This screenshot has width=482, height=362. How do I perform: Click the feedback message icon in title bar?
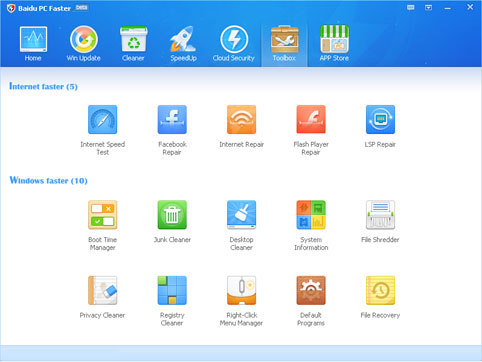411,7
